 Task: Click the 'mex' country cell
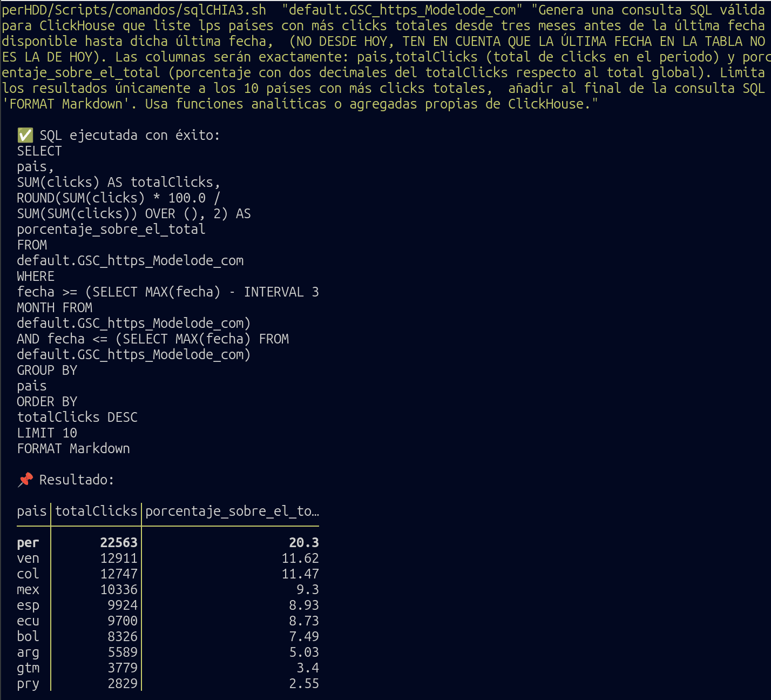(28, 590)
